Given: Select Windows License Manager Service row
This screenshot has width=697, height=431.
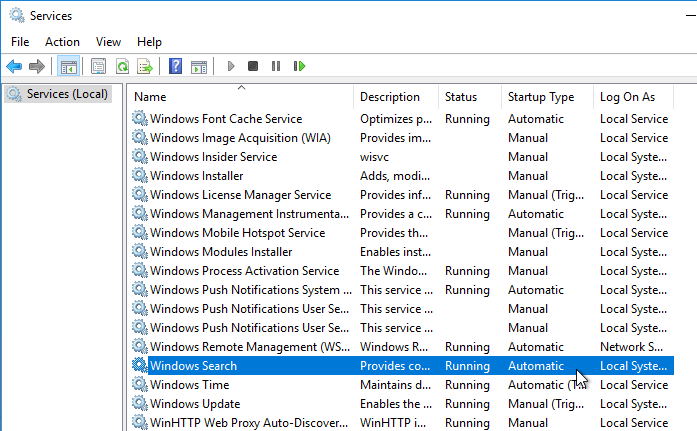Looking at the screenshot, I should pos(402,195).
